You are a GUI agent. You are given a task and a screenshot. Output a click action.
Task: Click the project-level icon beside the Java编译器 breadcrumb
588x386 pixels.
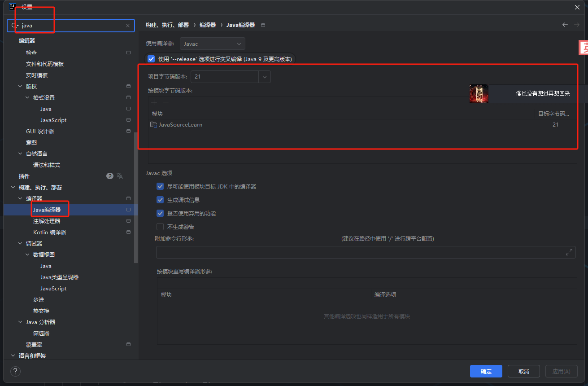click(x=263, y=25)
